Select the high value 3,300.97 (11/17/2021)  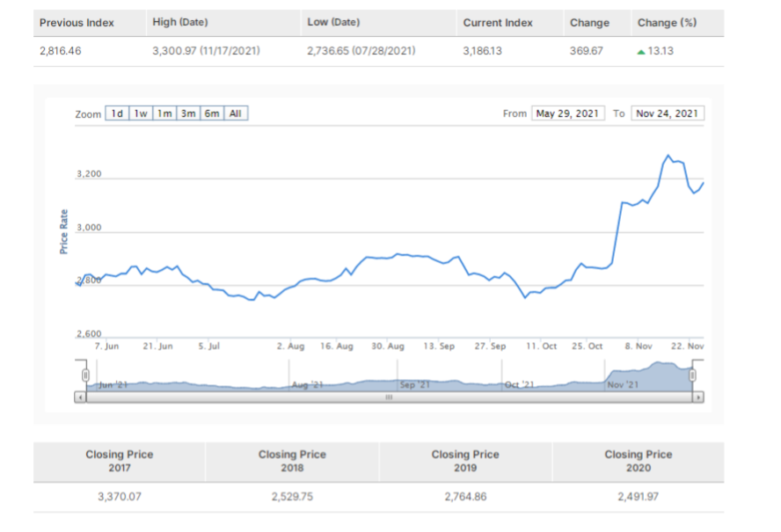[x=206, y=51]
